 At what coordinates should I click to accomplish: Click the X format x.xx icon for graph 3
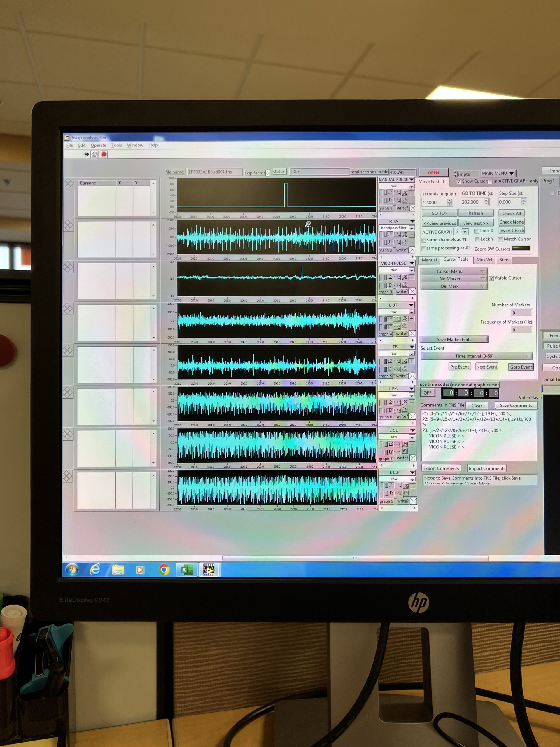[397, 277]
